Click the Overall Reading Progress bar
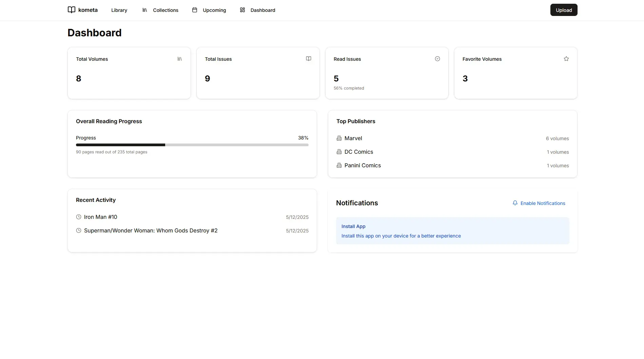This screenshot has height=359, width=644. [192, 145]
